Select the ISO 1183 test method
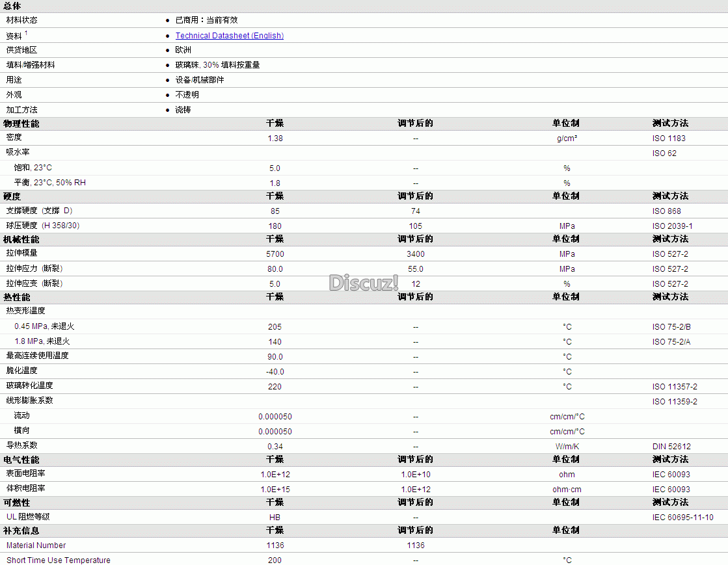This screenshot has height=565, width=728. pos(669,138)
